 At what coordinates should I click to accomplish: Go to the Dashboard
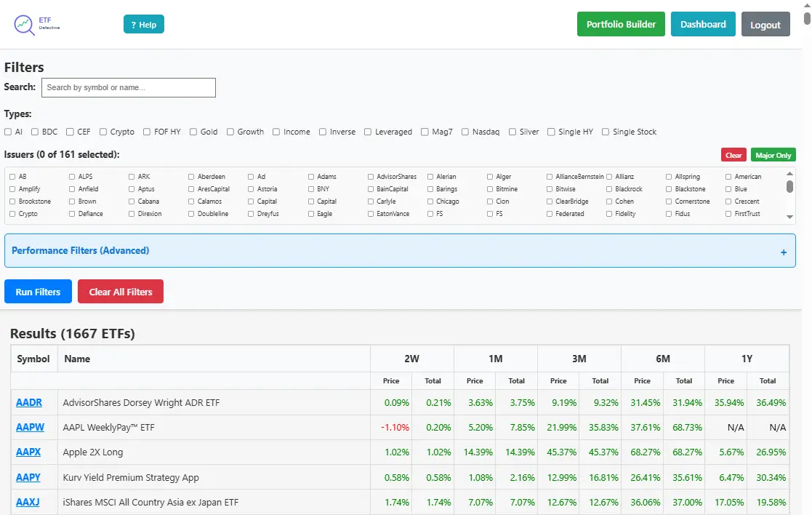click(703, 23)
